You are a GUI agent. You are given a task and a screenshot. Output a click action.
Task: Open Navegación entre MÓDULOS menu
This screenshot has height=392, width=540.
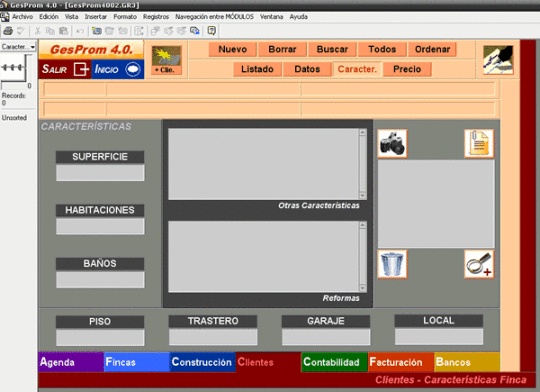[214, 17]
